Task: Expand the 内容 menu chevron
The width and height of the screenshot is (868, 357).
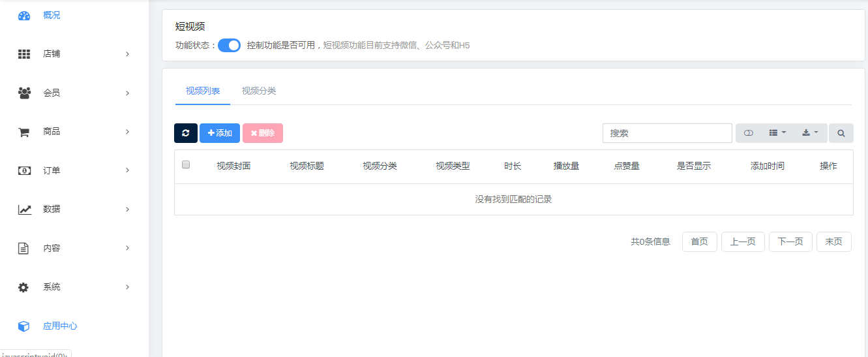Action: [x=127, y=248]
